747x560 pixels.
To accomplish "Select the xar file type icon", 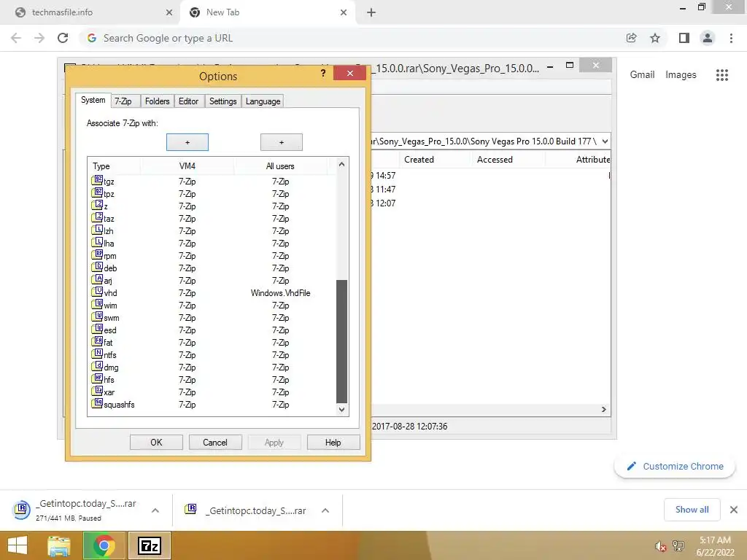I will [x=97, y=391].
